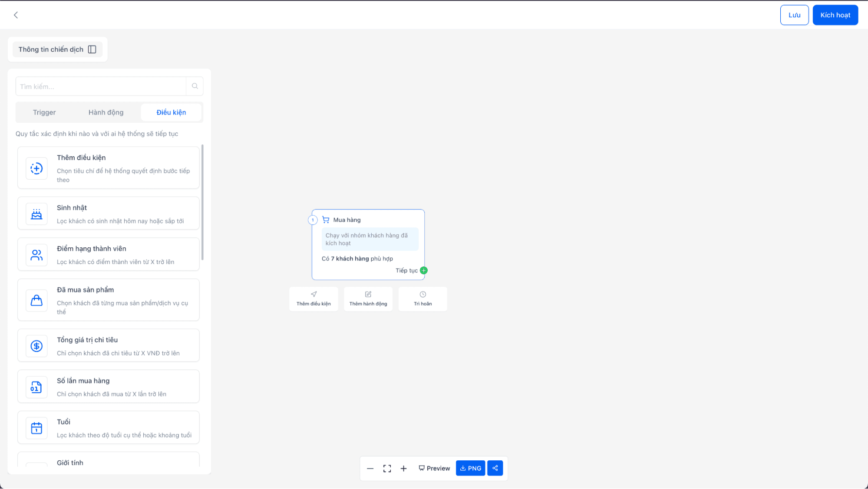Click the shopping cart icon on Mua hàng node
Image resolution: width=868 pixels, height=489 pixels.
(x=326, y=220)
